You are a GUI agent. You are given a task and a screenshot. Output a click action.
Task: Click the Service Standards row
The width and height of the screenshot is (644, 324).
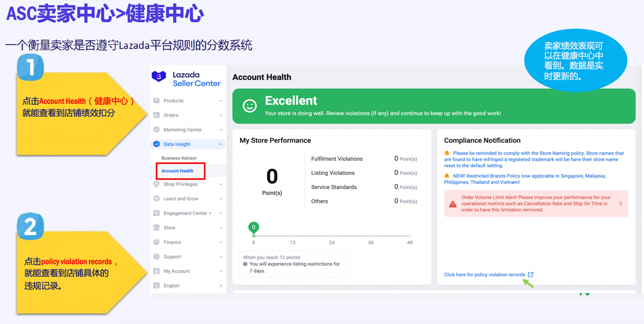pyautogui.click(x=364, y=187)
